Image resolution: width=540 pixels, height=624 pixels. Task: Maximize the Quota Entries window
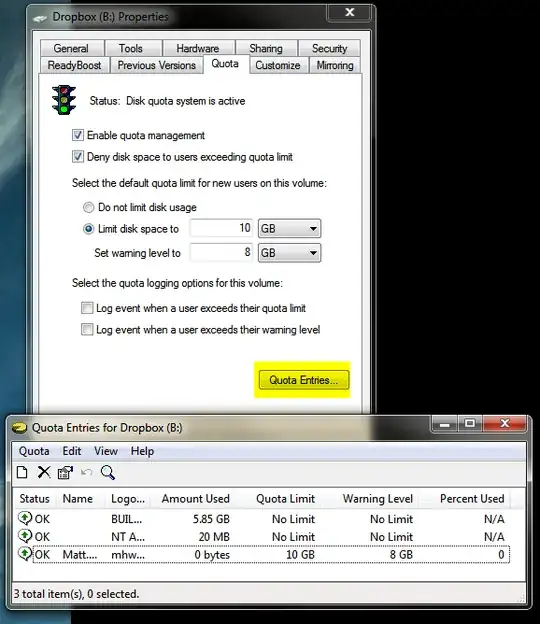click(470, 424)
